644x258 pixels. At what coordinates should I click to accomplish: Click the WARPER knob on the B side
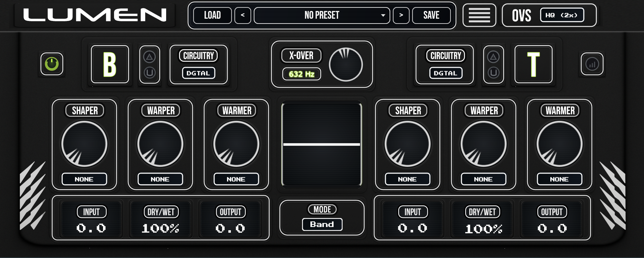click(160, 144)
